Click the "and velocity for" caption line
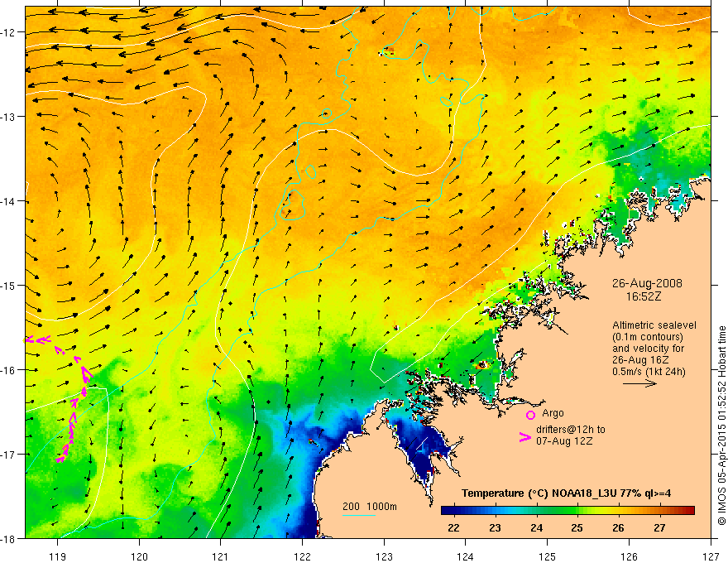 [x=648, y=349]
